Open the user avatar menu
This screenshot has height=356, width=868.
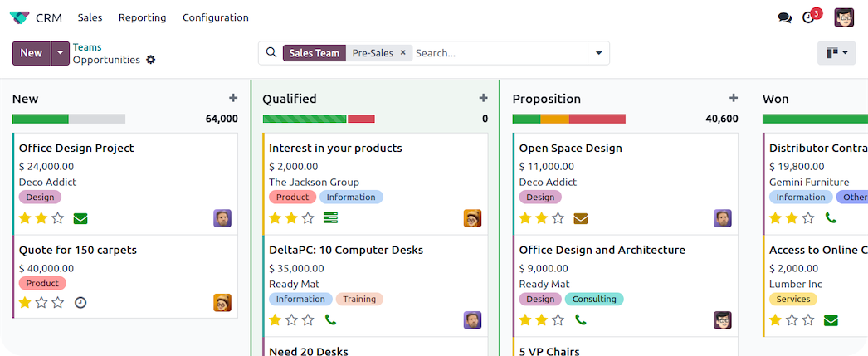point(844,17)
